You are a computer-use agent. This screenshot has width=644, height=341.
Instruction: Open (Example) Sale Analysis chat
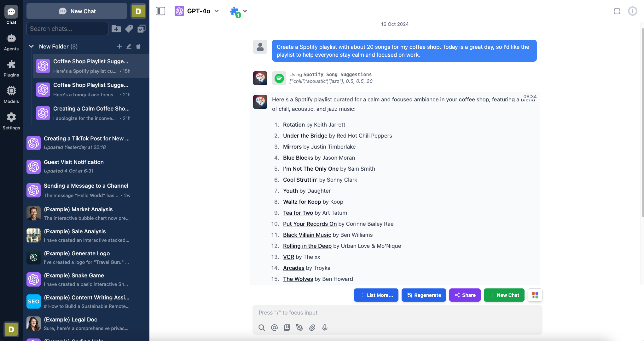86,236
